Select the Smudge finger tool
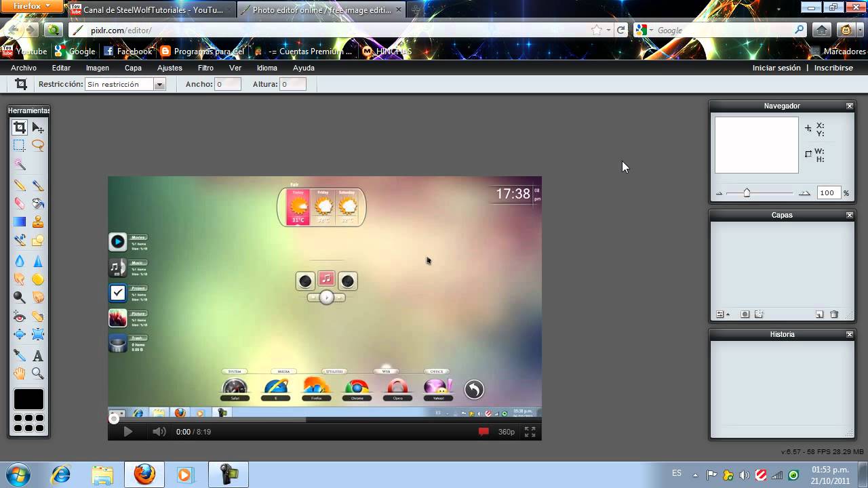This screenshot has height=488, width=868. 20,279
